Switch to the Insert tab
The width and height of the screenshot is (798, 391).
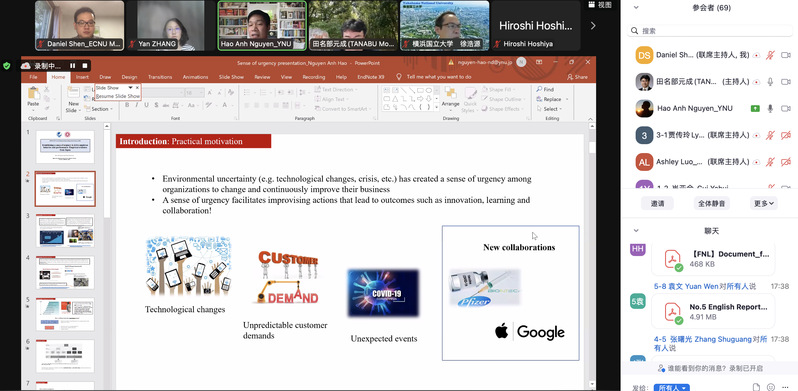tap(82, 77)
